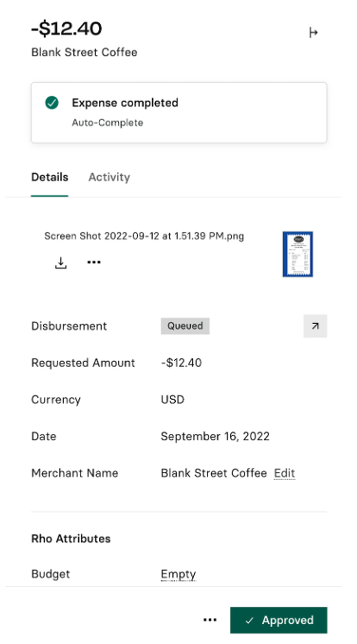
Task: Download the receipt screenshot file
Action: click(61, 263)
